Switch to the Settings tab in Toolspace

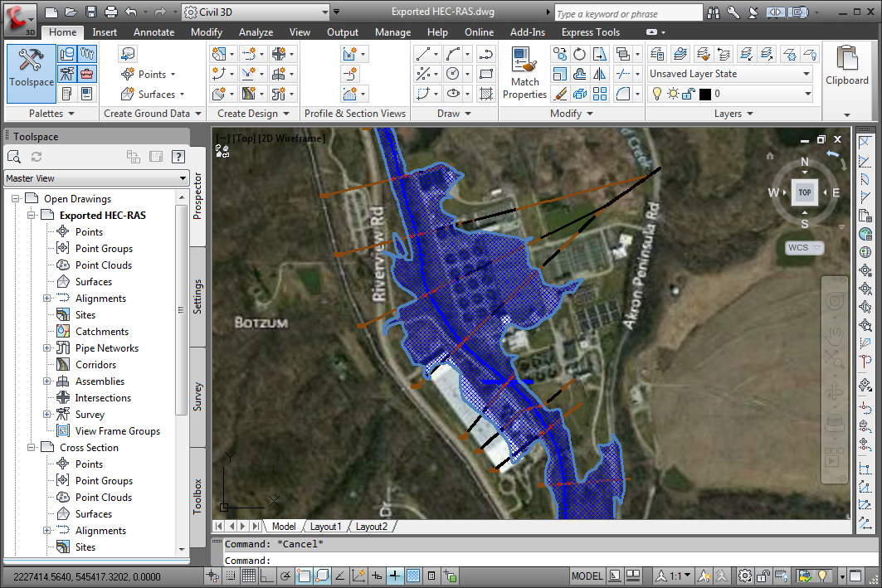point(197,296)
